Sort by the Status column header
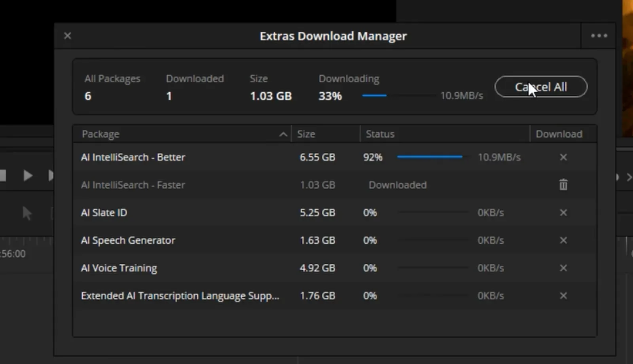The width and height of the screenshot is (633, 364). (445, 134)
